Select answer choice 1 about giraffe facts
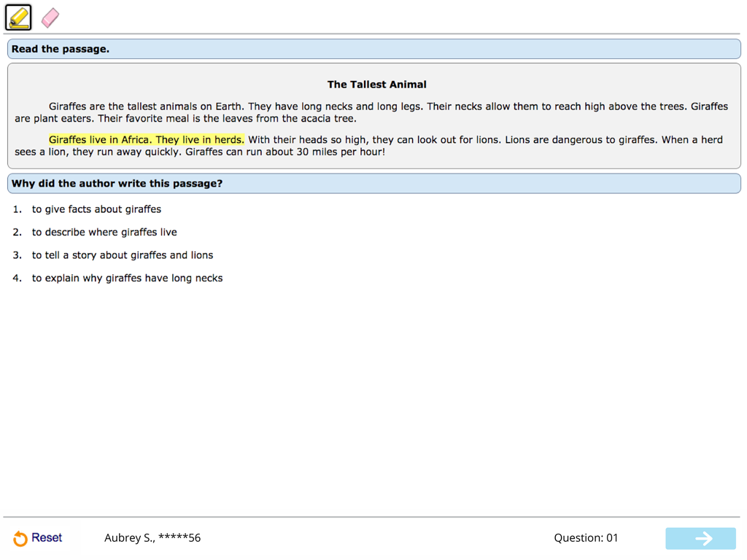This screenshot has width=747, height=560. [x=96, y=209]
